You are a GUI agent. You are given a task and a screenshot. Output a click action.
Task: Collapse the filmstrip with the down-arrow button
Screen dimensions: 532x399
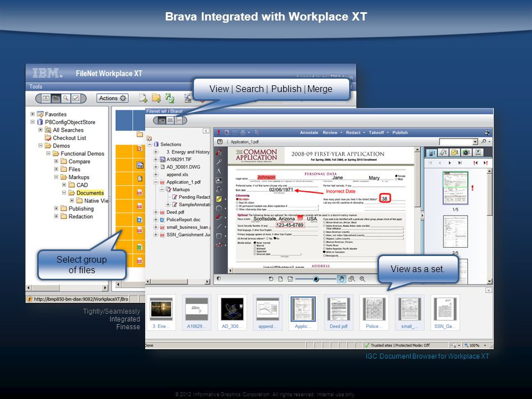pos(489,290)
